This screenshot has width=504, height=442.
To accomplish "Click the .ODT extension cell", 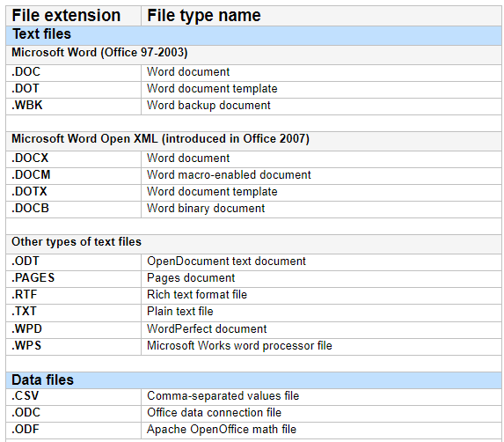I will tap(73, 262).
